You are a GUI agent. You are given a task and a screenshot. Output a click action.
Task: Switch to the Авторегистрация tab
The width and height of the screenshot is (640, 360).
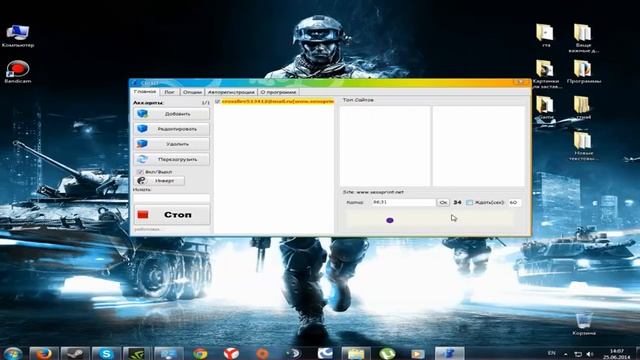(231, 92)
